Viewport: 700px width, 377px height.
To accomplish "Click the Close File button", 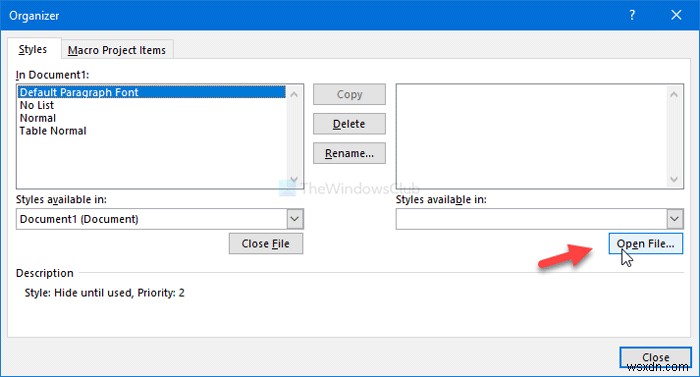I will pyautogui.click(x=266, y=243).
